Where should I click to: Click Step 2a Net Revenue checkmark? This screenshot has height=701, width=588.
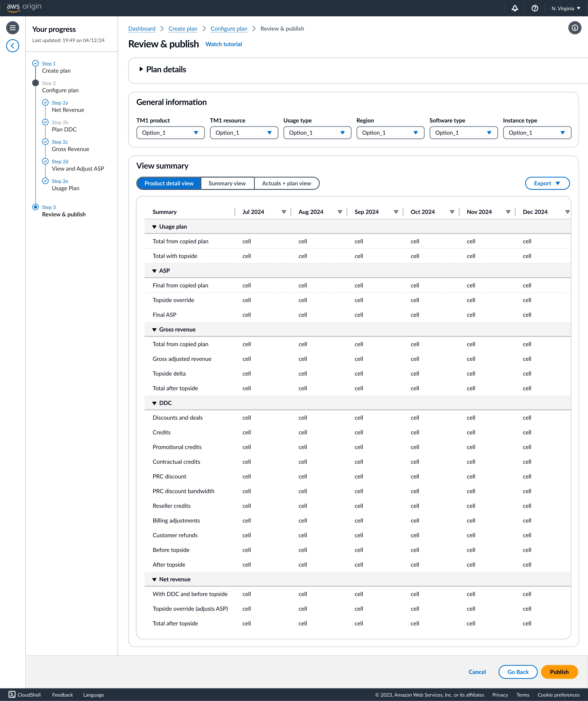pos(45,102)
